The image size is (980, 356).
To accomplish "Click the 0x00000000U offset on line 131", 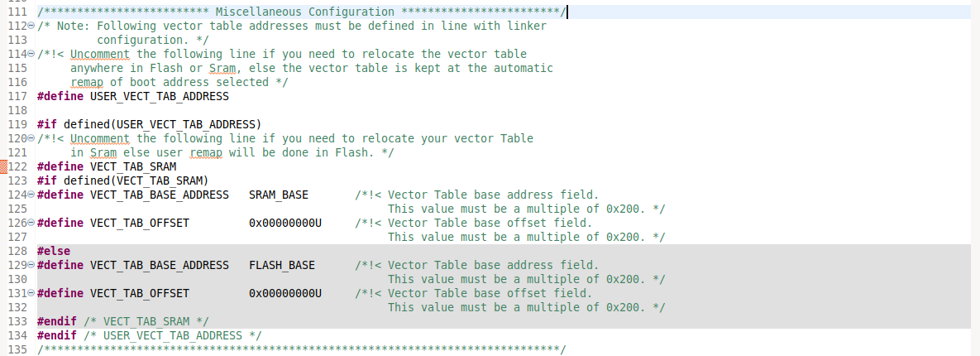I will (x=284, y=294).
